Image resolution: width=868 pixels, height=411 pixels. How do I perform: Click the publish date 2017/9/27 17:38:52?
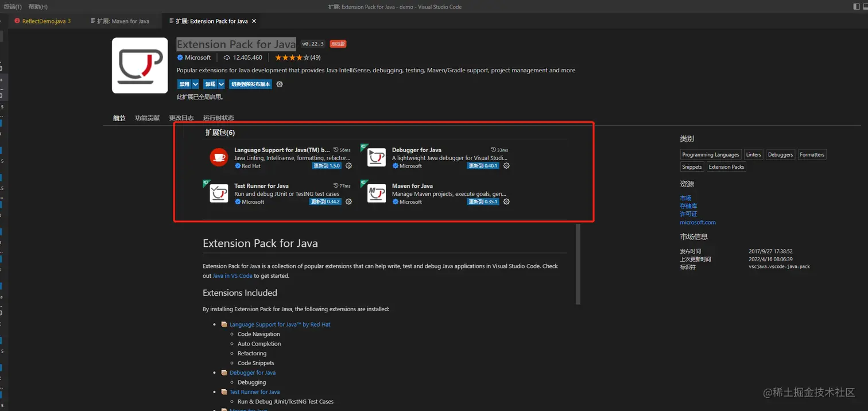770,251
